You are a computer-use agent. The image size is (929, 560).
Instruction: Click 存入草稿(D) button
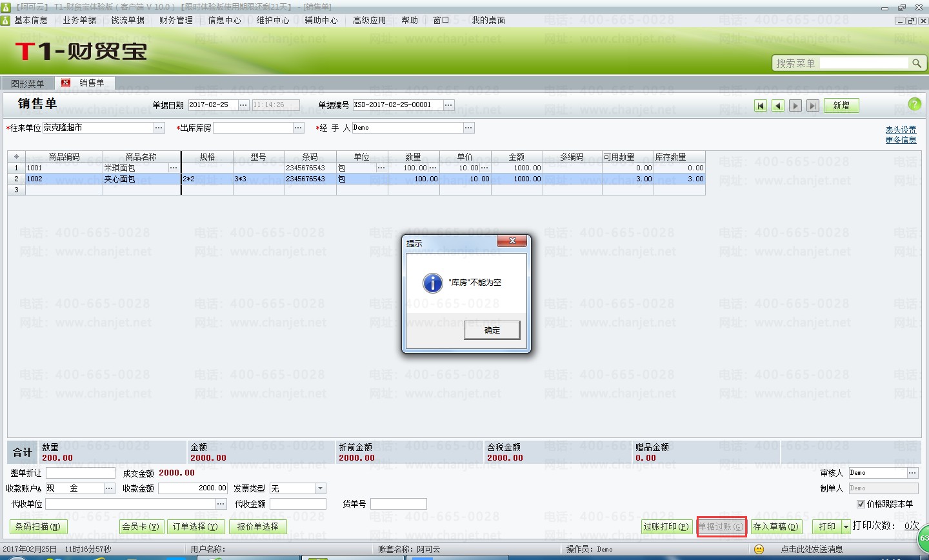click(x=777, y=527)
